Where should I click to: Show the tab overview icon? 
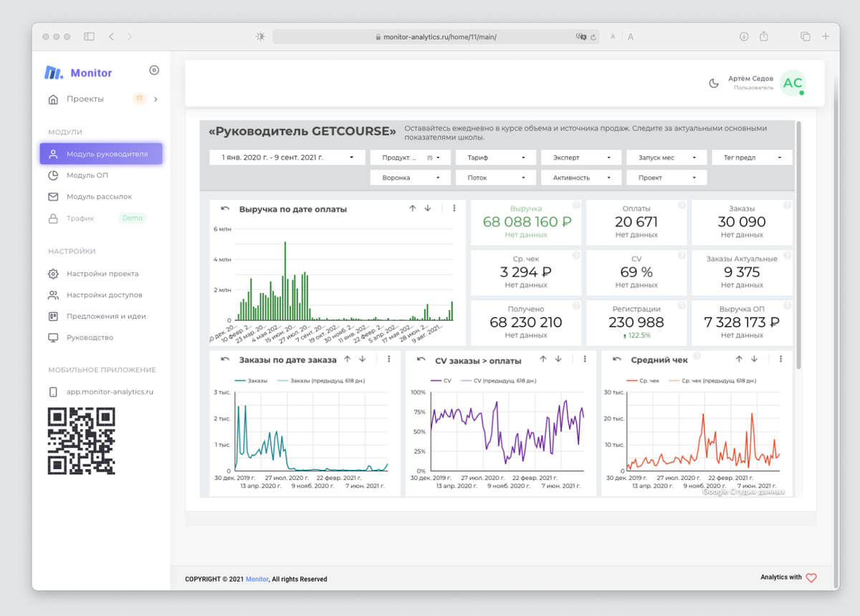click(806, 37)
